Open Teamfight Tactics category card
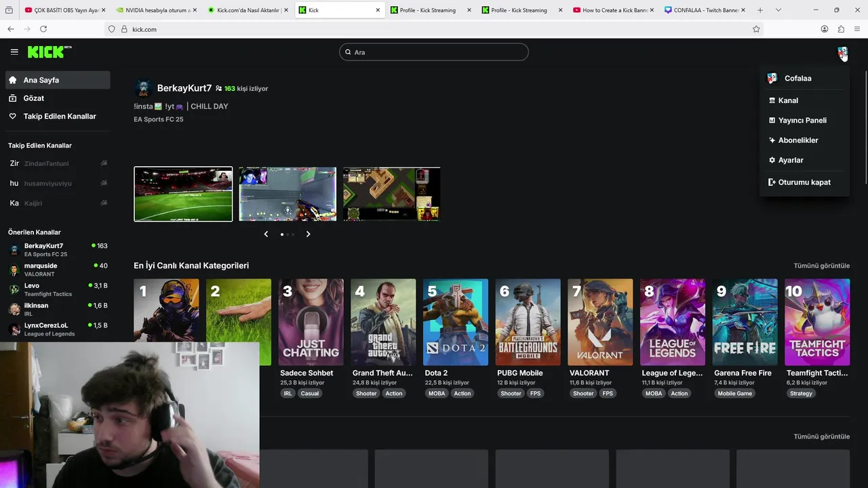The image size is (868, 488). [x=817, y=322]
